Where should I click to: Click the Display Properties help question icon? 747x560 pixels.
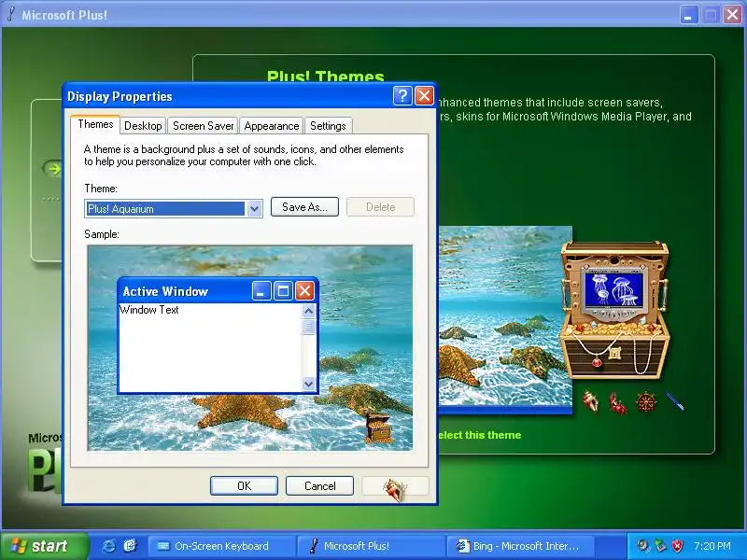(402, 96)
